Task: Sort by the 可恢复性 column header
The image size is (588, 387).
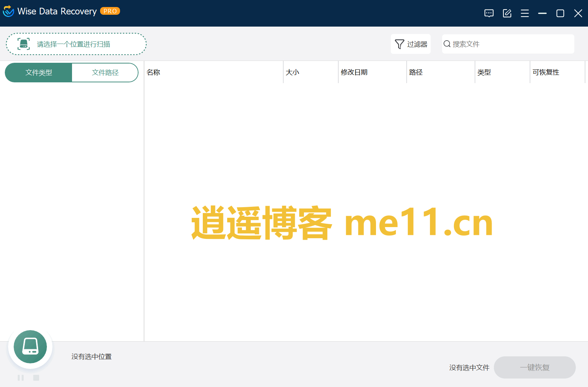Action: (546, 72)
